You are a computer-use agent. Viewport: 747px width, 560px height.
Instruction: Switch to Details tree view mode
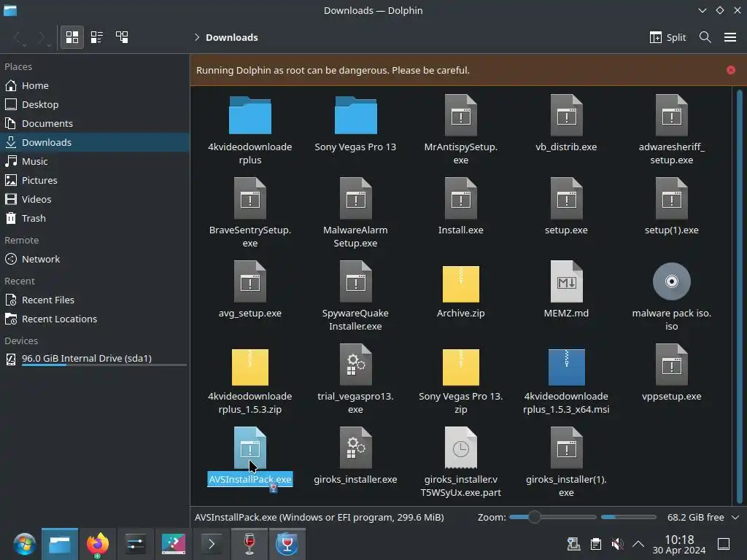point(122,37)
